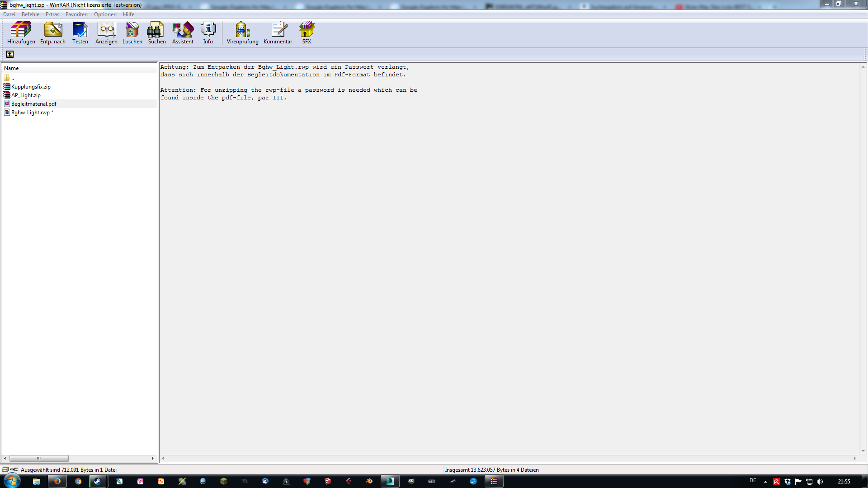Open the Befehle menu
Image resolution: width=868 pixels, height=488 pixels.
(30, 14)
